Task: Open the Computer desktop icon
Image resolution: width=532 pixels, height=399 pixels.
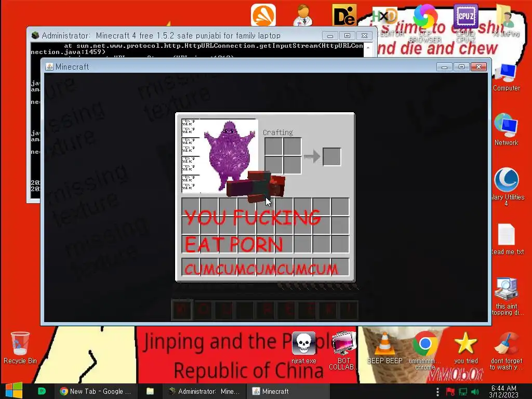Action: (x=506, y=77)
